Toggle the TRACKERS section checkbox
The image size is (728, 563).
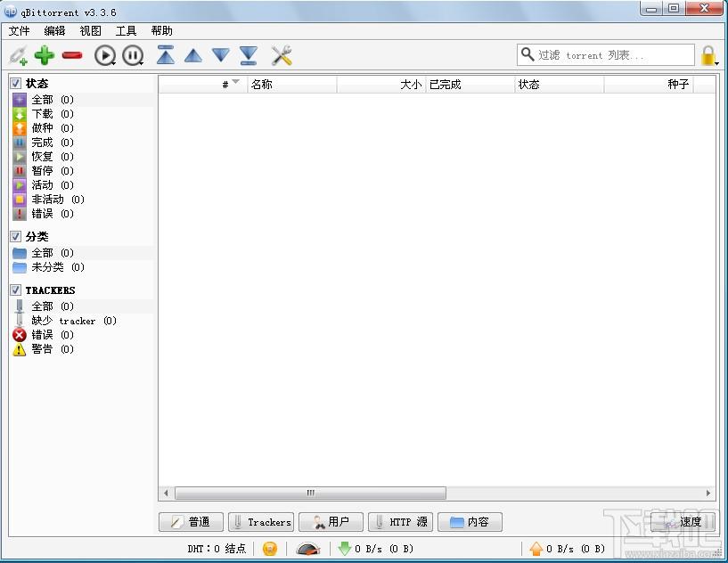click(x=15, y=290)
